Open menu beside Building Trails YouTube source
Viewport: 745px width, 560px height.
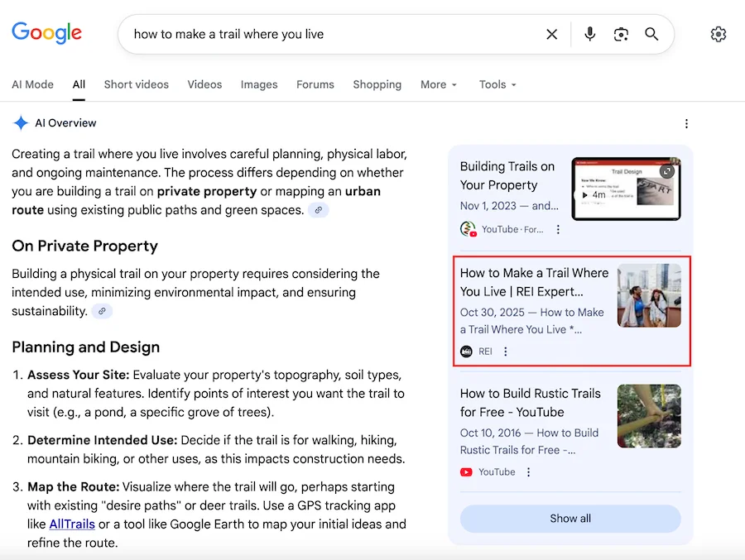point(558,229)
